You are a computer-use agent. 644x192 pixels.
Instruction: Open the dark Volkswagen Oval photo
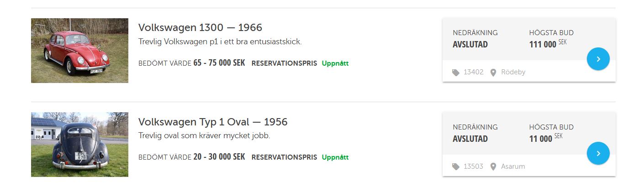79,145
